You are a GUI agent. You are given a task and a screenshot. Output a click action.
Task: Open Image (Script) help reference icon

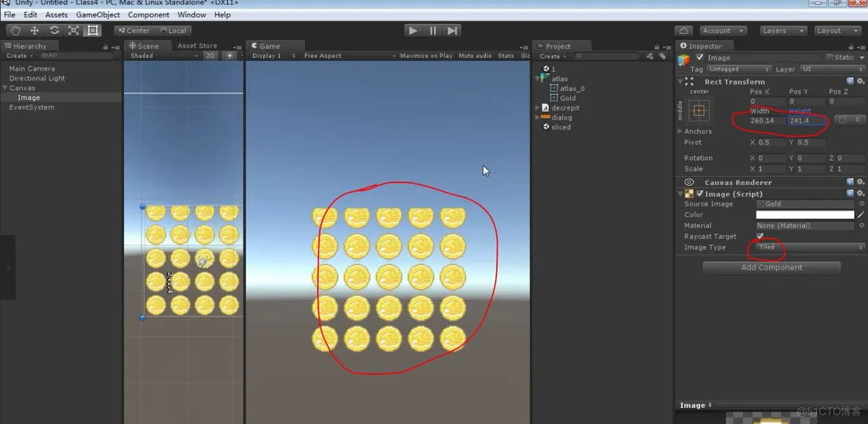tap(850, 194)
